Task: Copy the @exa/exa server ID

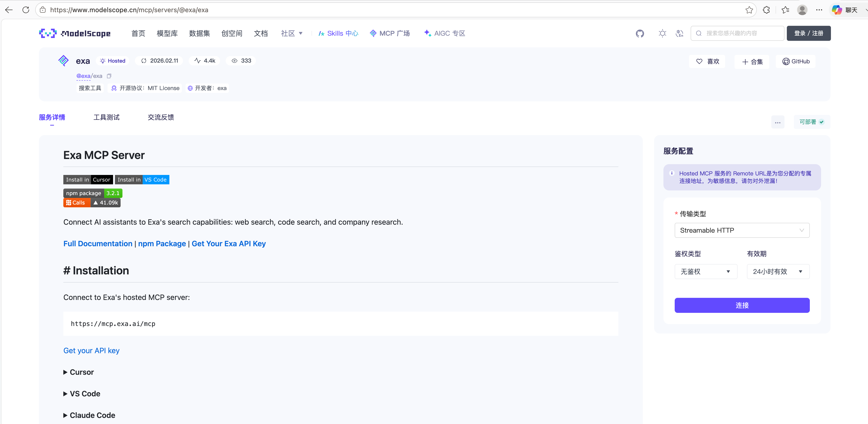Action: [x=109, y=76]
